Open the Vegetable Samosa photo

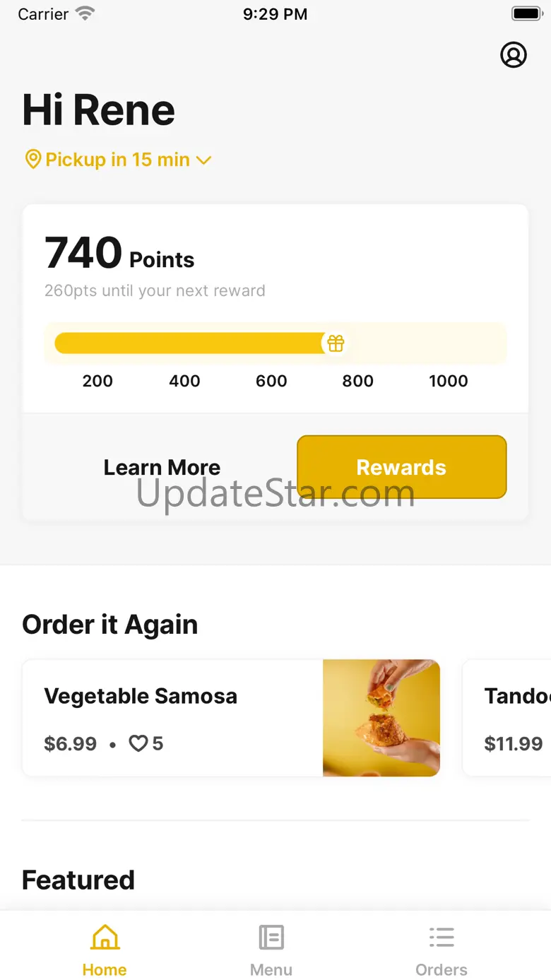click(381, 718)
